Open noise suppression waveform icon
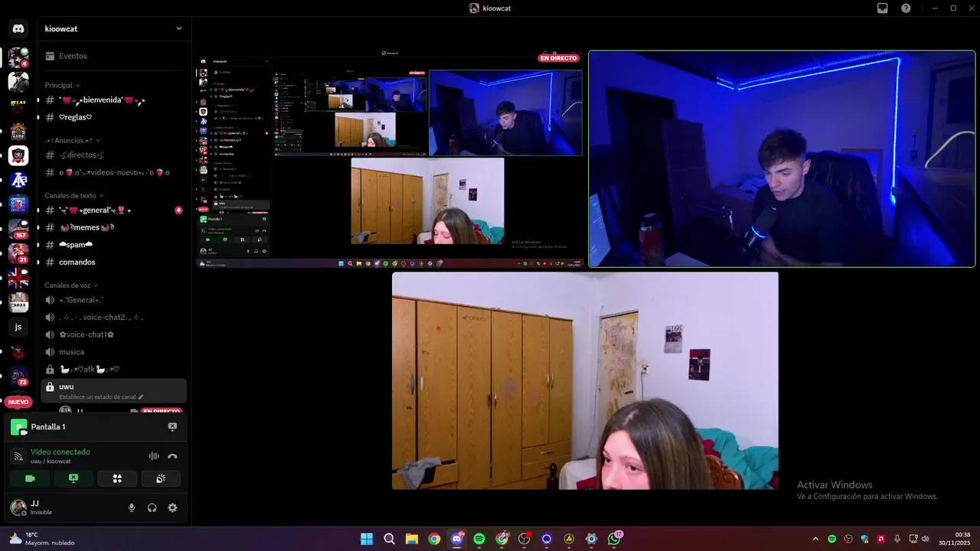The height and width of the screenshot is (551, 980). (154, 456)
